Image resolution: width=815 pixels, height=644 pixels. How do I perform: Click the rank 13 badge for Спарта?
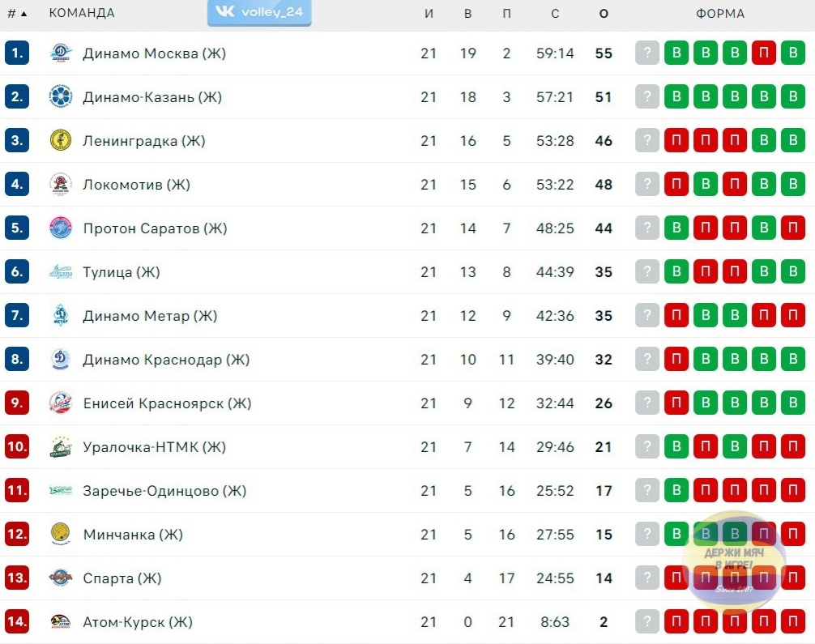pyautogui.click(x=17, y=578)
